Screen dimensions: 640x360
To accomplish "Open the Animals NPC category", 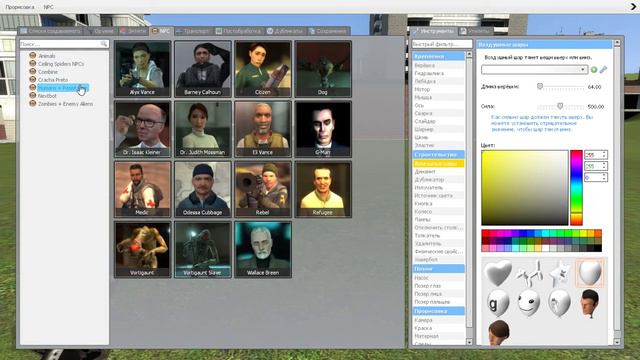I will pyautogui.click(x=47, y=56).
